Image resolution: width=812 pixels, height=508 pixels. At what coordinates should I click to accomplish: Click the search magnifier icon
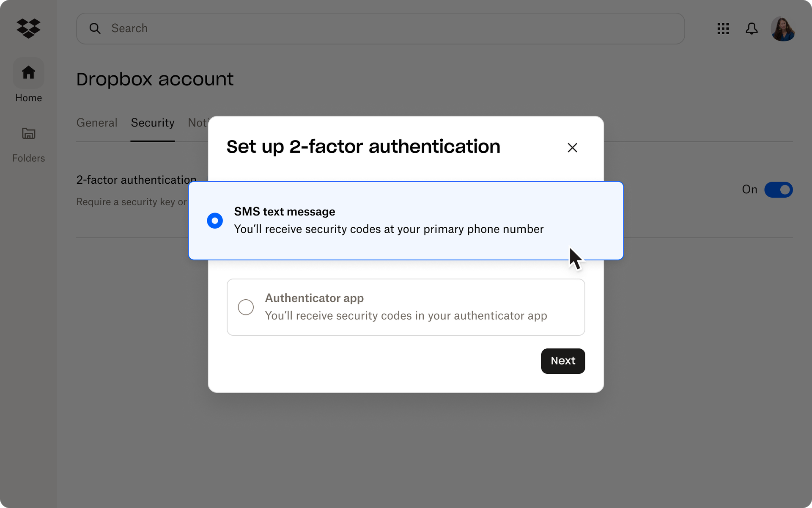click(x=95, y=28)
